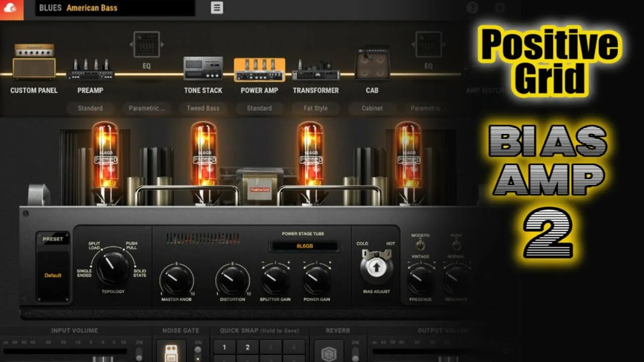The image size is (644, 362).
Task: Select the Preamp module icon
Action: [91, 69]
